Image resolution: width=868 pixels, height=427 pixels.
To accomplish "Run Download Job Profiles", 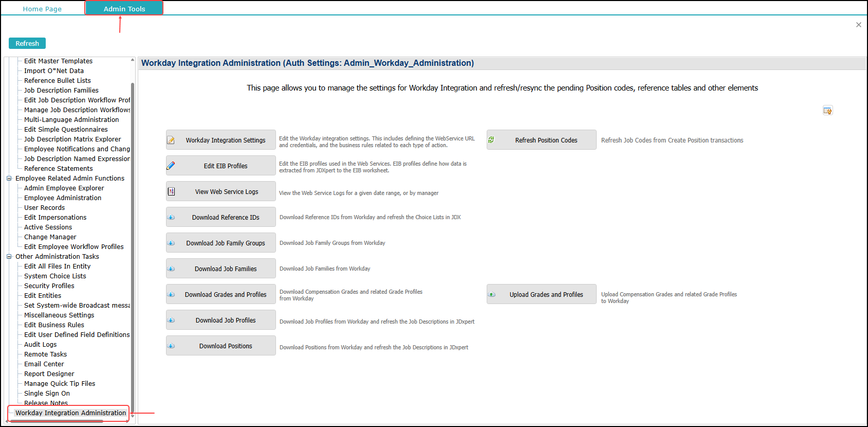I will click(221, 320).
